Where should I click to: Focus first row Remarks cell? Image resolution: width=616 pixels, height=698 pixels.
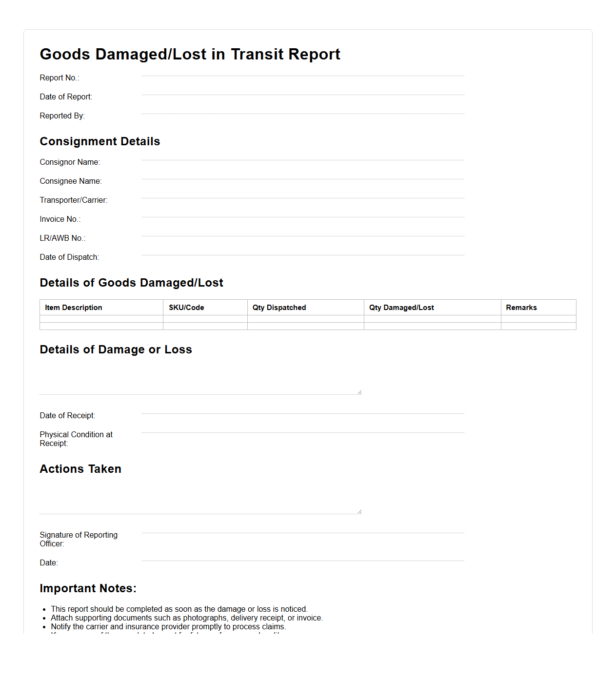point(538,319)
